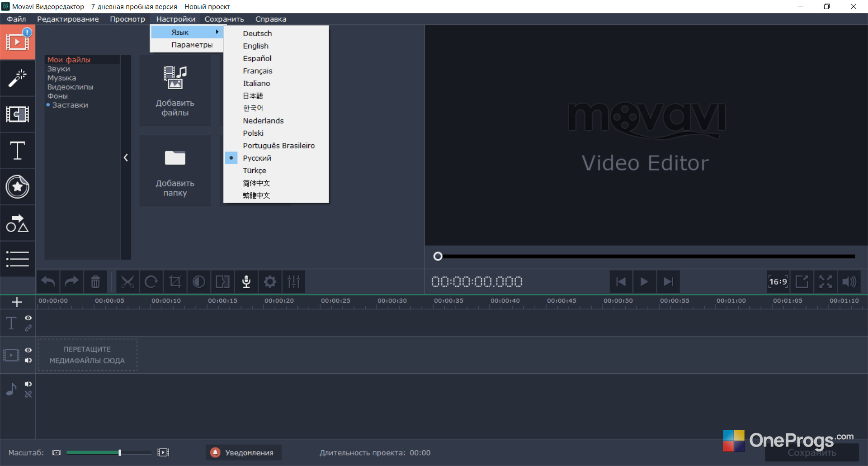This screenshot has height=466, width=868.
Task: Open the Сохранить menu
Action: coord(224,19)
